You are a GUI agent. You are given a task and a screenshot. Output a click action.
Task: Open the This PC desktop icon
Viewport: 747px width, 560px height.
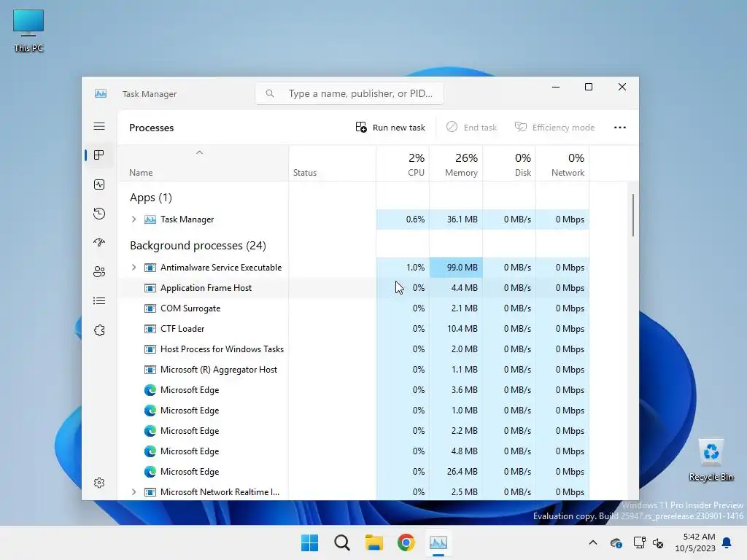click(28, 31)
